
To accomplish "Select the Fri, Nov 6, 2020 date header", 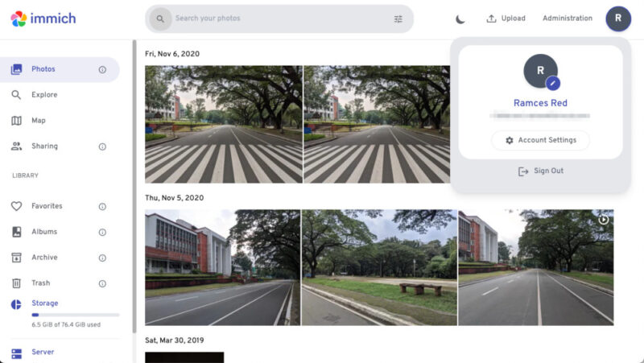I will click(172, 54).
